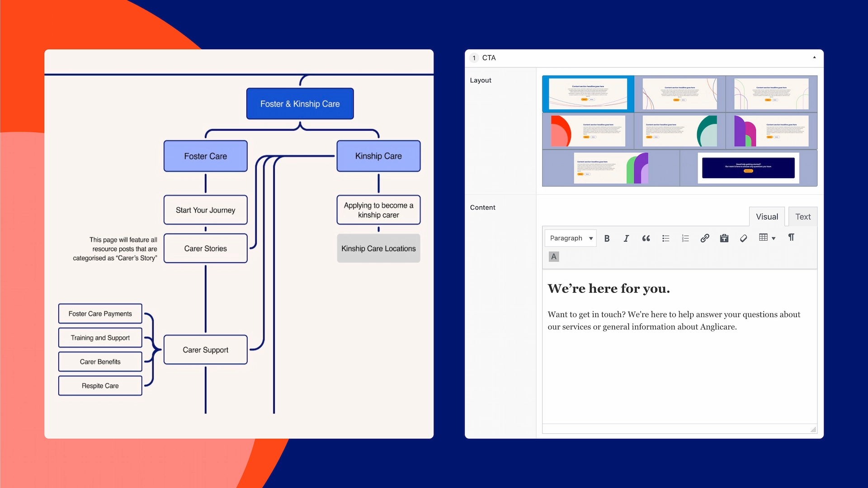
Task: Click the paragraph starting "Want to get in touch?"
Action: point(674,321)
